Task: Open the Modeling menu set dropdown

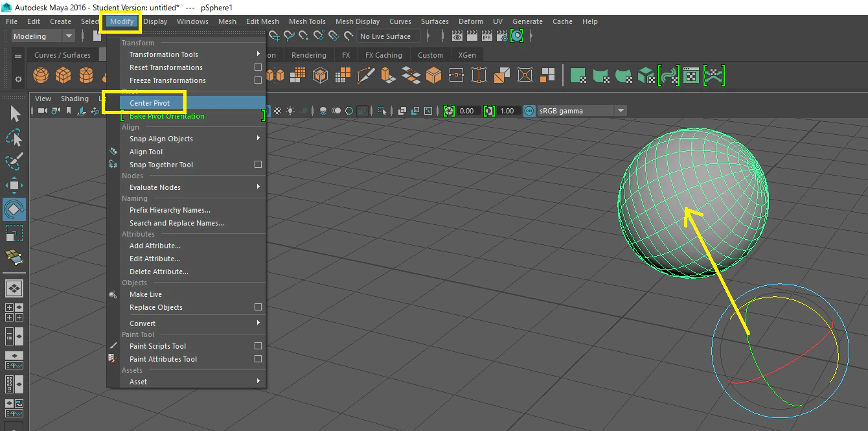Action: (x=43, y=36)
